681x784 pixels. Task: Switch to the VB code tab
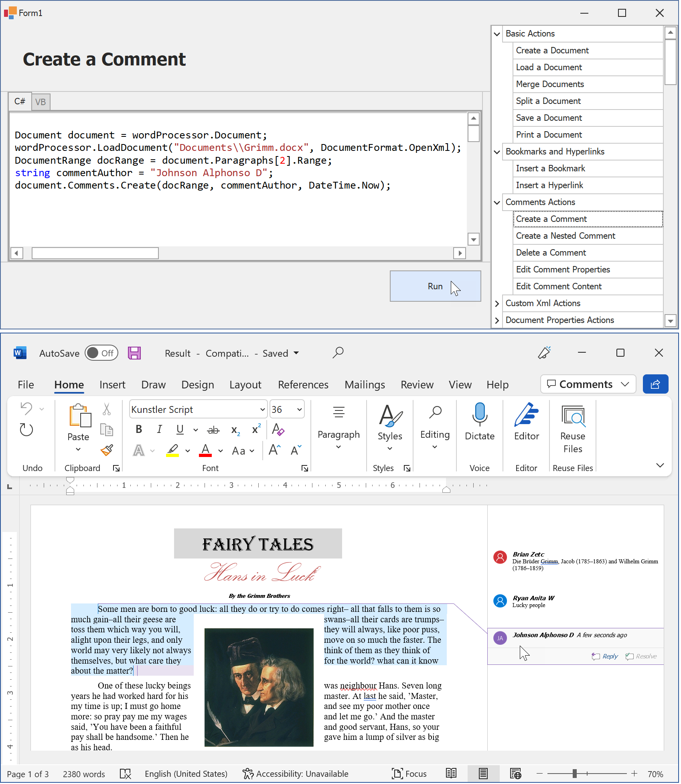41,102
